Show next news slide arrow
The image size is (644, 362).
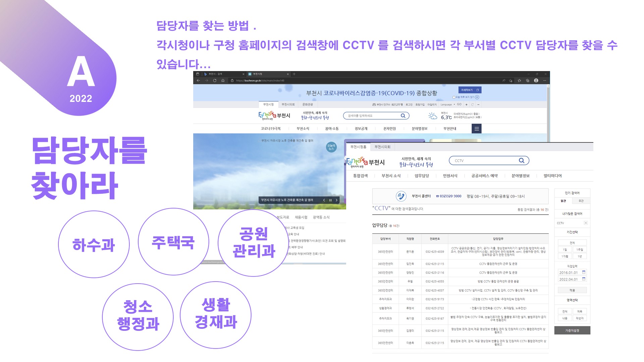(336, 200)
